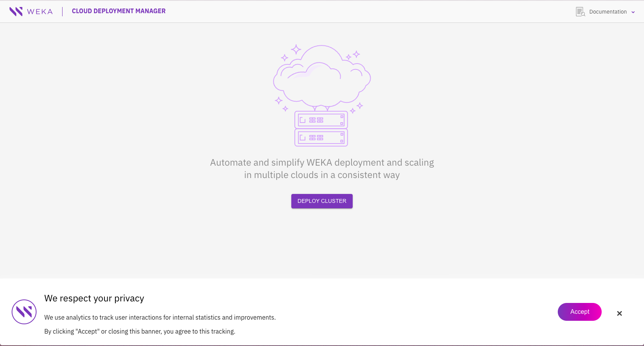Click the analytics tracking description sentence
Screen dimensions: 644x346
tap(160, 317)
